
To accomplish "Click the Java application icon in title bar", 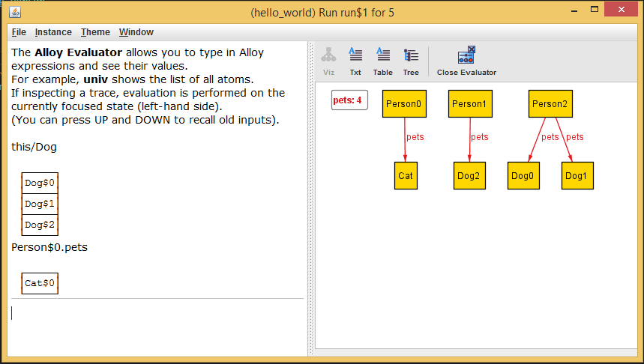I will 15,12.
